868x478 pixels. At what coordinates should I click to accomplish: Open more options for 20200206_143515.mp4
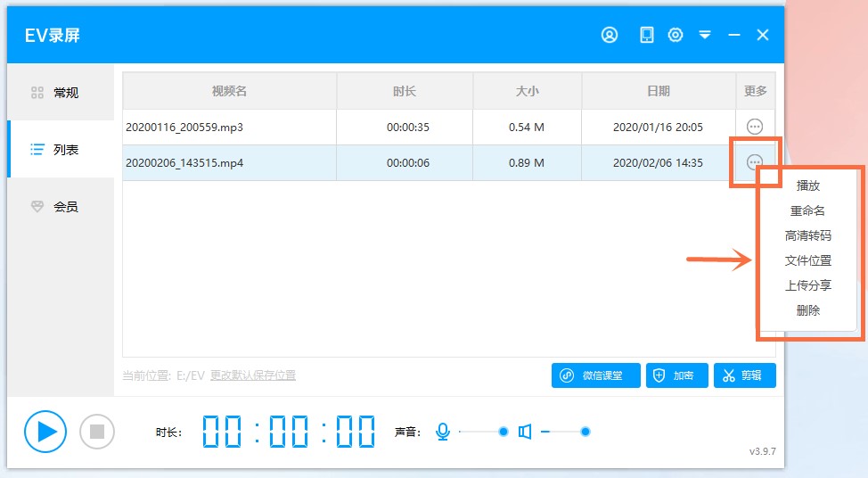(x=755, y=162)
